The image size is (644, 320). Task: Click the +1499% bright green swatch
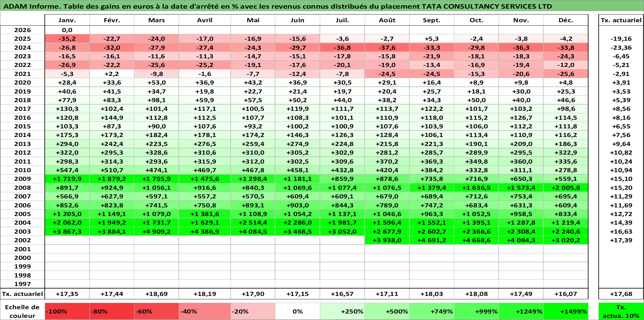566,311
